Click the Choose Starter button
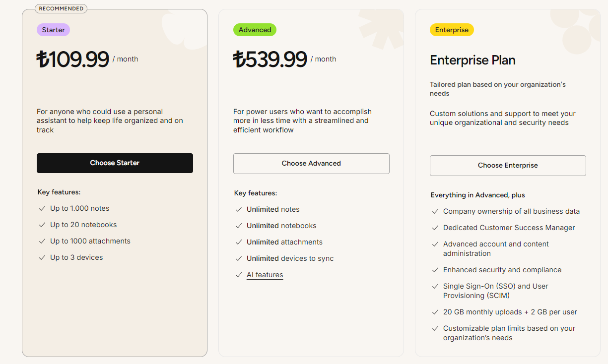 115,163
